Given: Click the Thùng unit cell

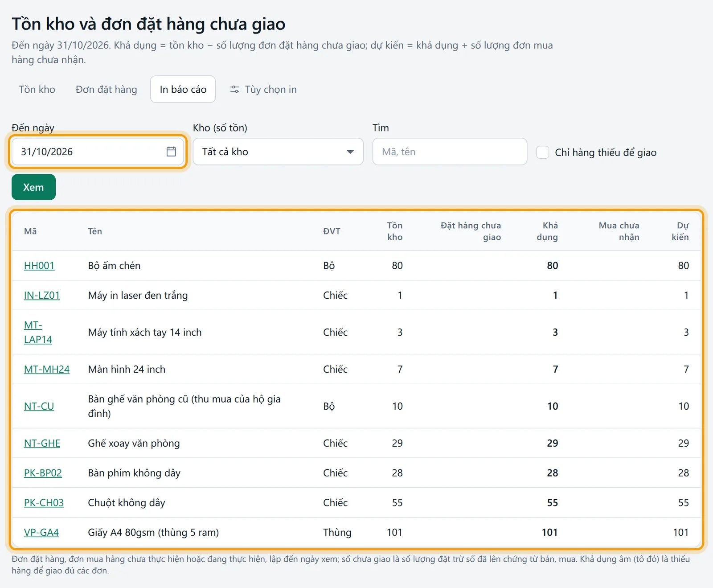Looking at the screenshot, I should point(337,532).
